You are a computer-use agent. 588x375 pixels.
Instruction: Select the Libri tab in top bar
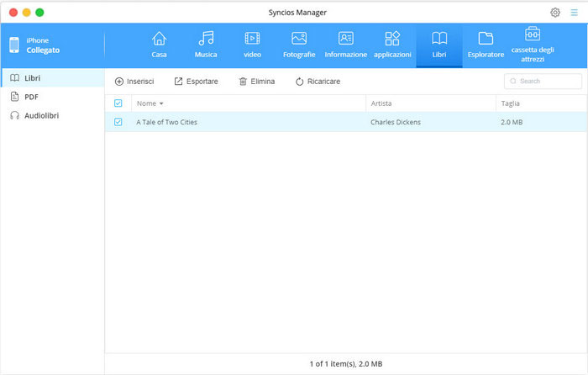point(439,45)
